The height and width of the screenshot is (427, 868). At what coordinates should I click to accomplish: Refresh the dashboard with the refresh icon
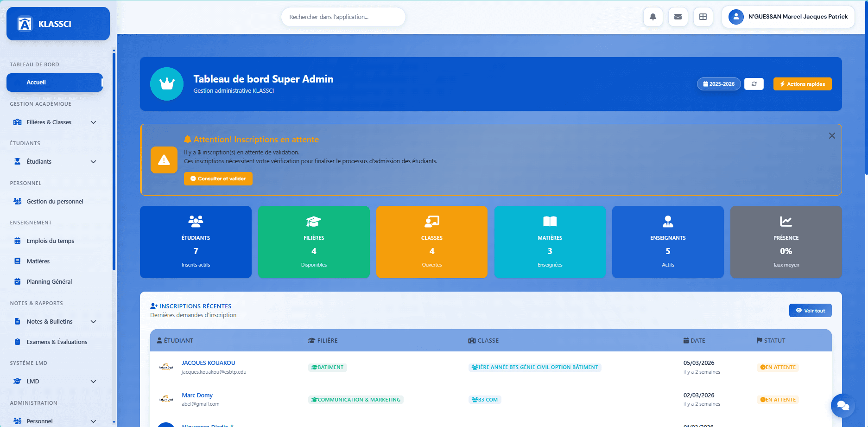point(754,84)
